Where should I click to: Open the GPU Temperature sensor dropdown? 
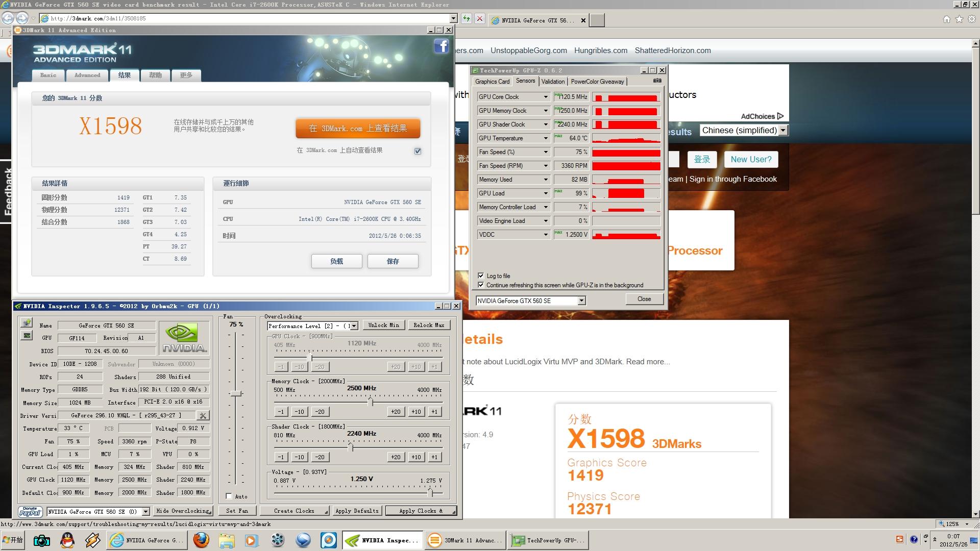coord(546,138)
